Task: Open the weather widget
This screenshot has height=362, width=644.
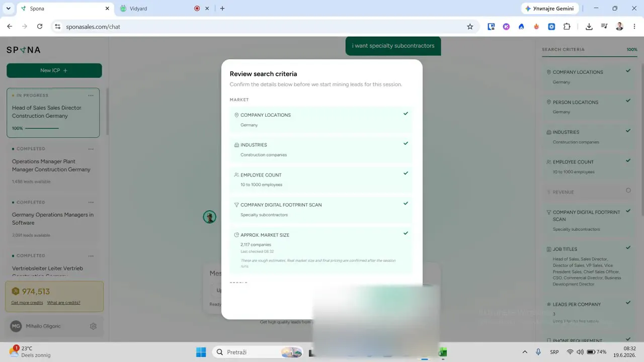Action: (30, 351)
